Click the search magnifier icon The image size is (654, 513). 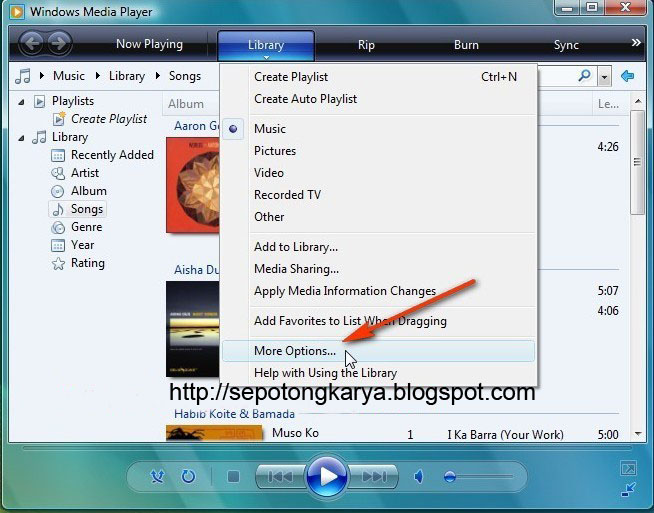(x=585, y=76)
